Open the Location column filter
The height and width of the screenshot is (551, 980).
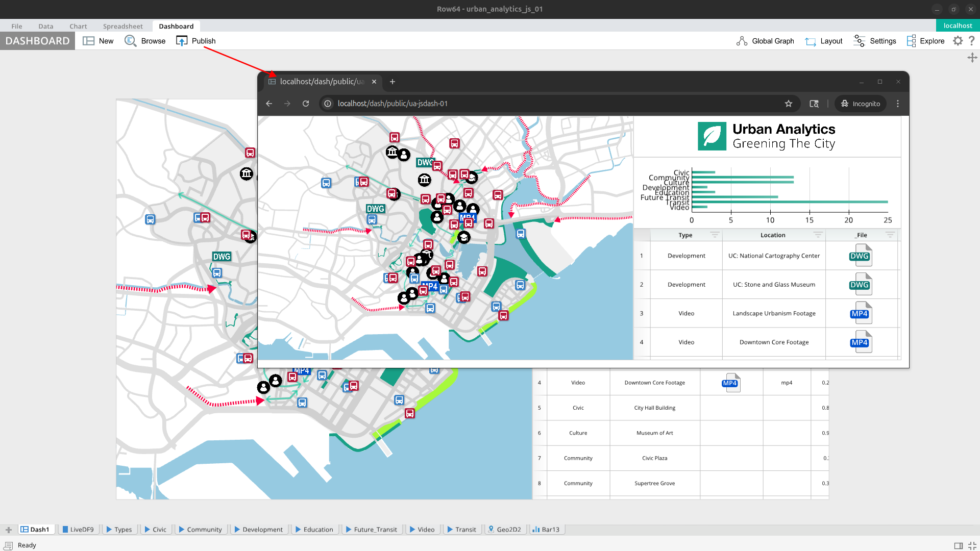coord(818,235)
